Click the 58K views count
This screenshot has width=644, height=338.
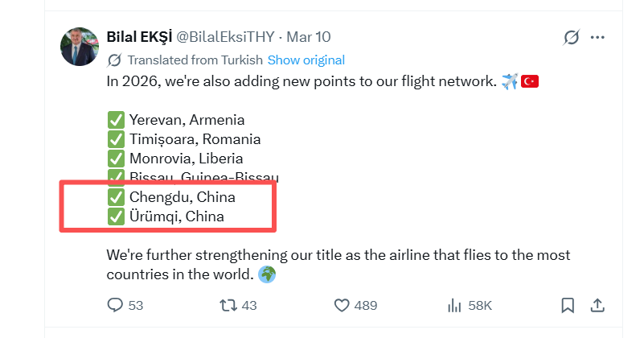point(481,305)
